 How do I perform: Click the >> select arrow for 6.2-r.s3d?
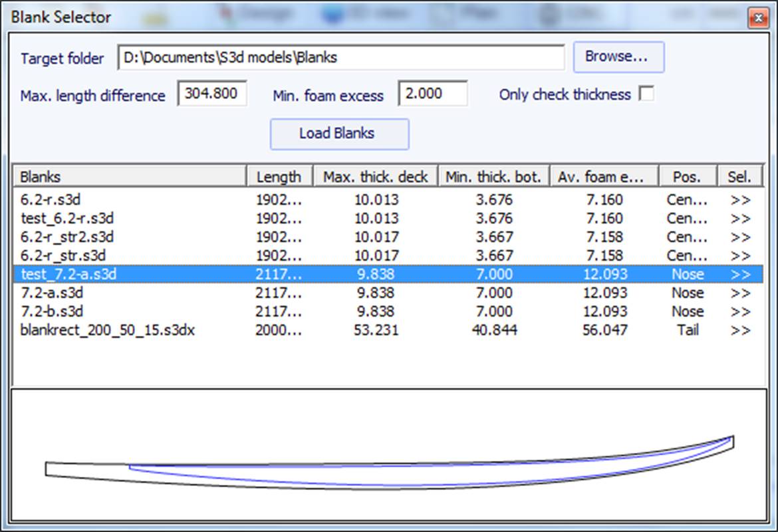(739, 199)
